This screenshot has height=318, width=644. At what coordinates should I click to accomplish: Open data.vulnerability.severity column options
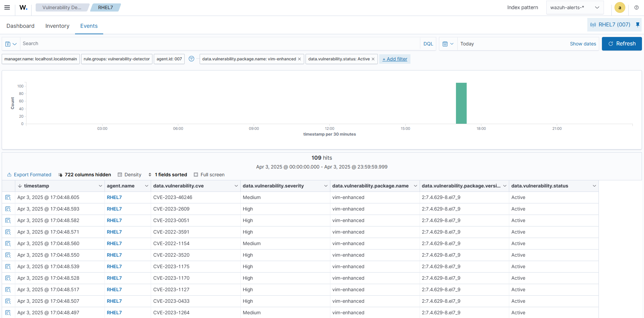[x=326, y=186]
